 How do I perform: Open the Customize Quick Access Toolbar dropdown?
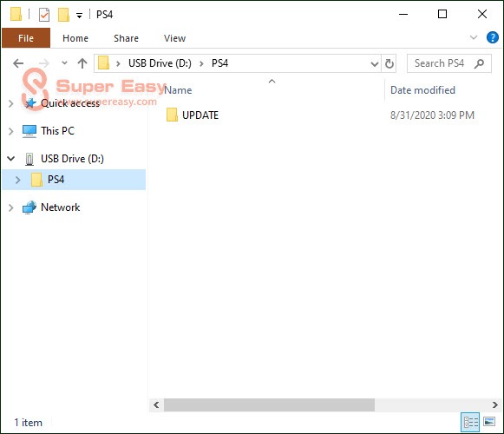tap(79, 15)
